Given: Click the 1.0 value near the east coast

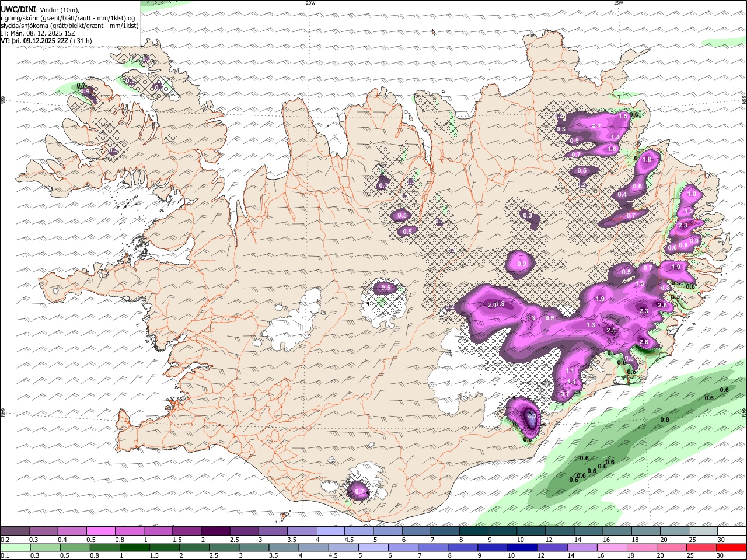Looking at the screenshot, I should [692, 194].
